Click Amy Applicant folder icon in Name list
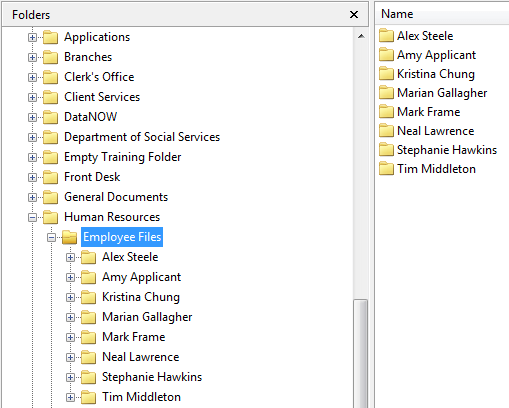Image resolution: width=509 pixels, height=408 pixels. click(386, 54)
